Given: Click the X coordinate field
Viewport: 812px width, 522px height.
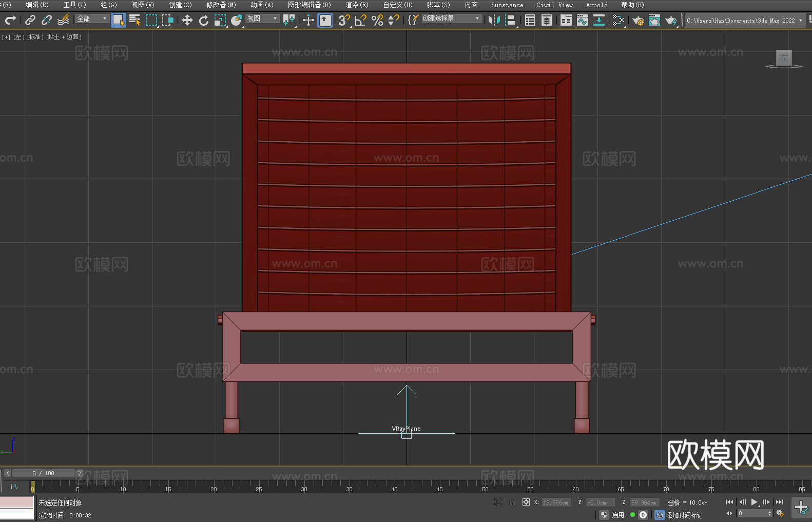Looking at the screenshot, I should tap(556, 502).
